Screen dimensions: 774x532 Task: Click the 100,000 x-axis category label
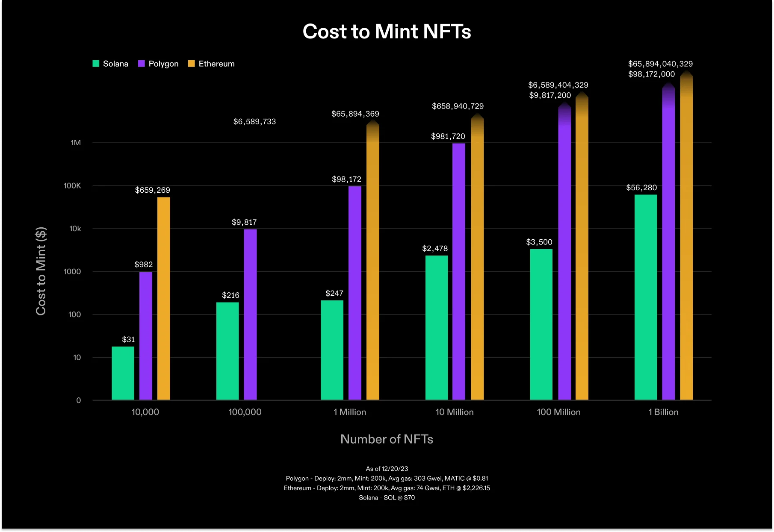coord(245,412)
